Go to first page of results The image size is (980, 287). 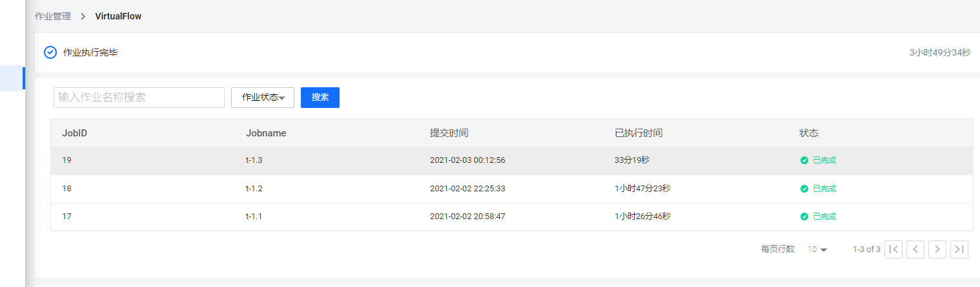(x=893, y=249)
